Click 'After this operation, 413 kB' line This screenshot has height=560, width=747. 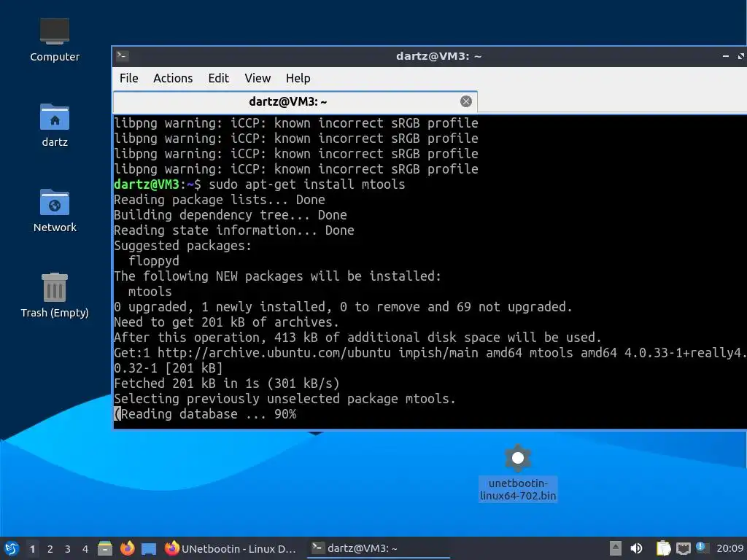[357, 338]
